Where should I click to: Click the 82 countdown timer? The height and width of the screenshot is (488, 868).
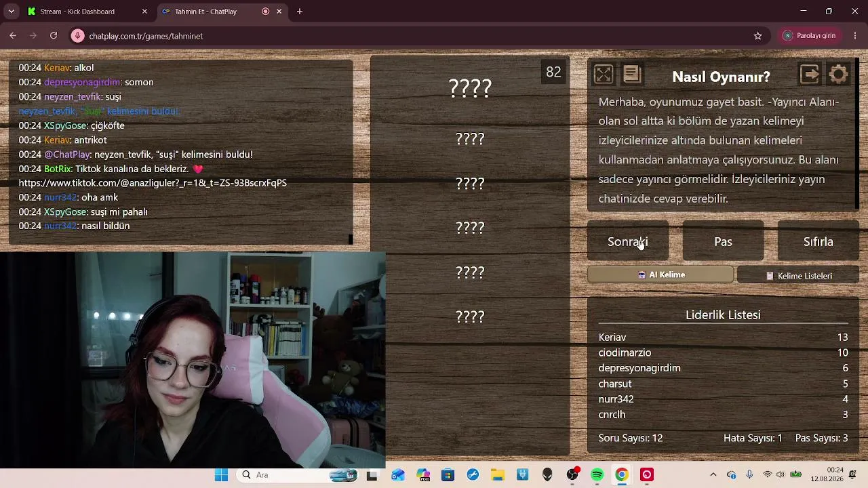[553, 73]
